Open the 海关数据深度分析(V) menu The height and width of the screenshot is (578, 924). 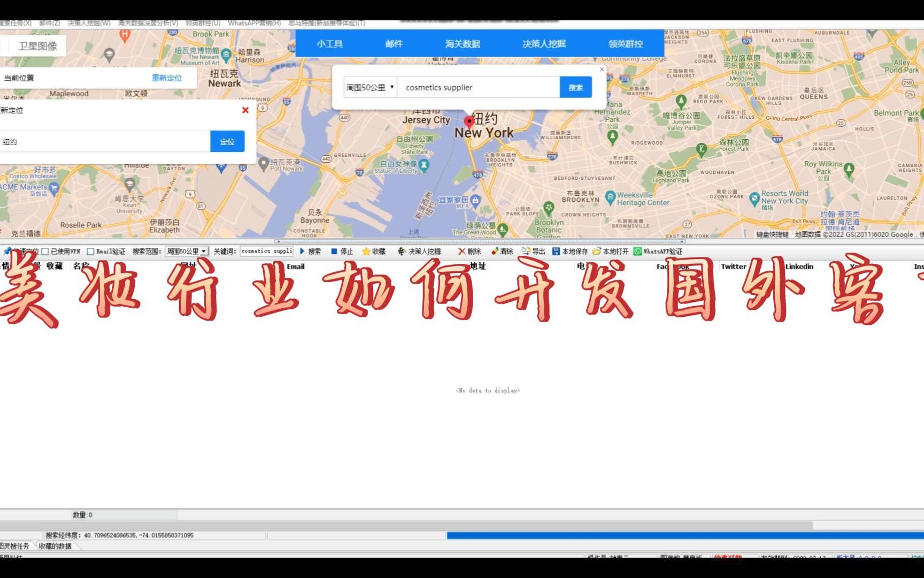pyautogui.click(x=148, y=23)
